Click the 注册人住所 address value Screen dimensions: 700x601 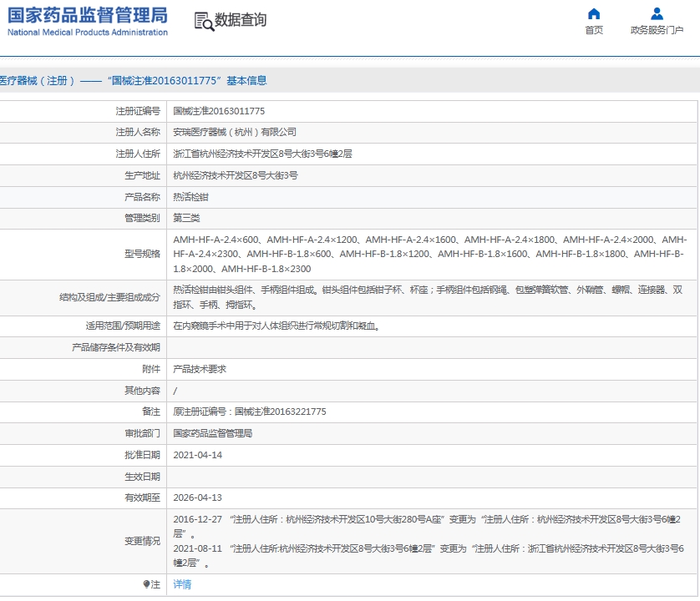[x=262, y=154]
